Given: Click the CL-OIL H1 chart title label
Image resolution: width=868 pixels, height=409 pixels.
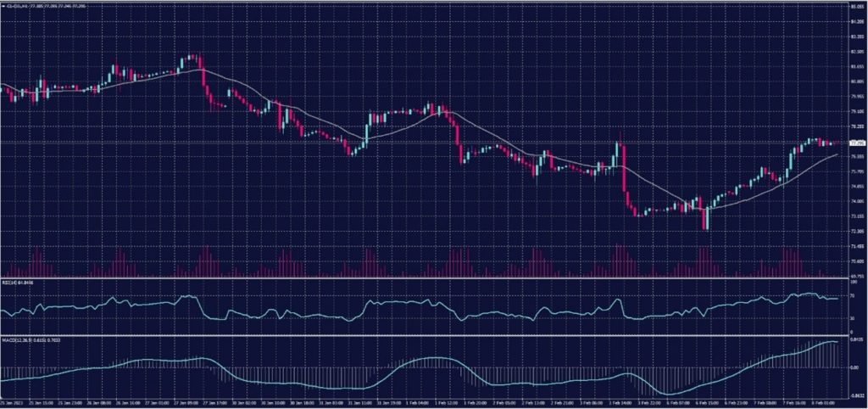Looking at the screenshot, I should click(x=34, y=4).
